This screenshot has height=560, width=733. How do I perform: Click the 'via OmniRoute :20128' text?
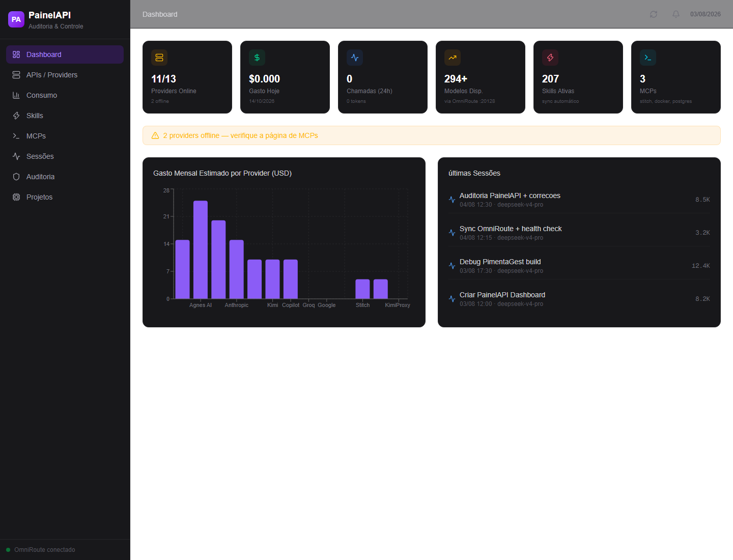[470, 101]
